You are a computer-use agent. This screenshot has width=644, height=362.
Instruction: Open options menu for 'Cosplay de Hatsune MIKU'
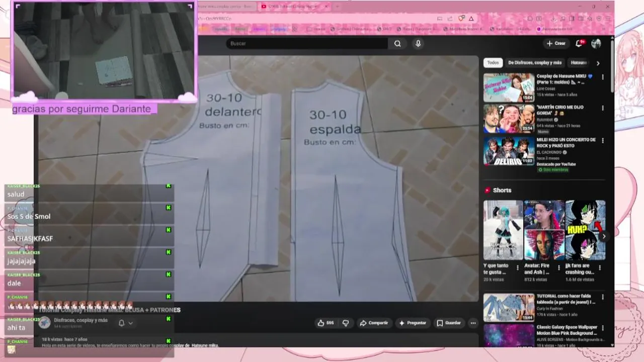pos(603,77)
